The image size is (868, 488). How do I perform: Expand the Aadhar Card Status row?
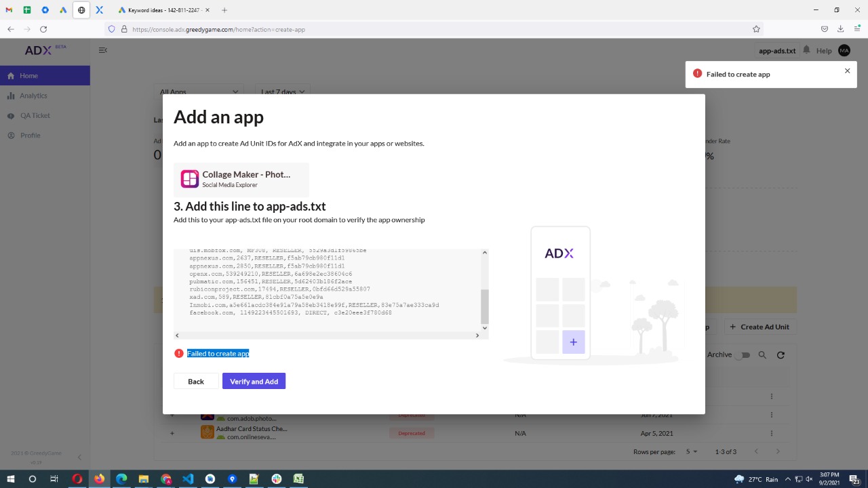pos(172,433)
